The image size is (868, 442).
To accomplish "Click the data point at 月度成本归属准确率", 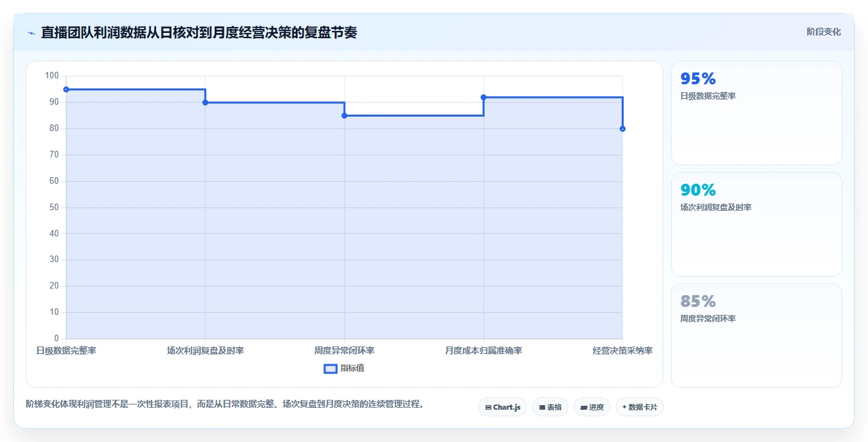I will point(483,97).
